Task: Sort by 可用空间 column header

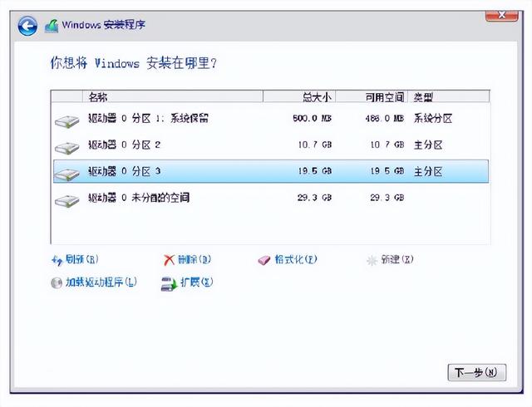Action: [372, 96]
